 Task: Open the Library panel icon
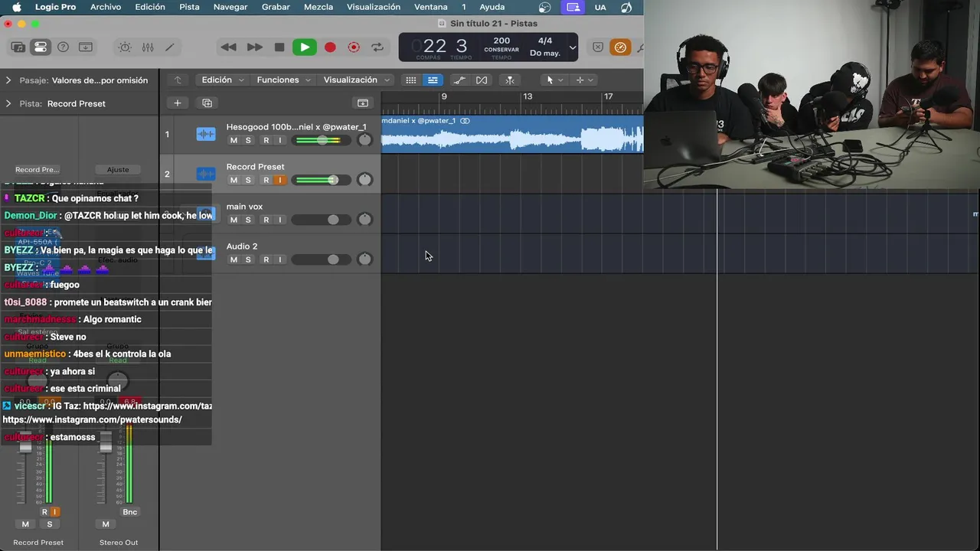tap(18, 47)
